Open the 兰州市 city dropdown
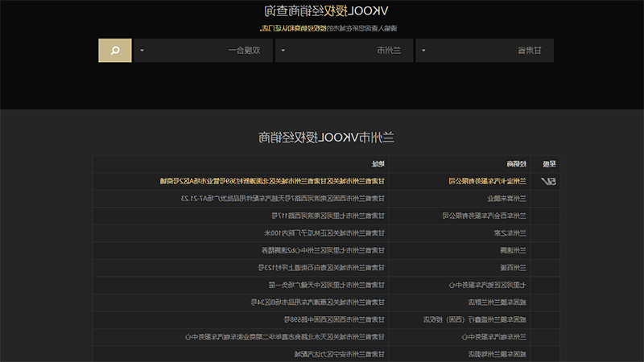Image resolution: width=644 pixels, height=362 pixels. point(345,51)
